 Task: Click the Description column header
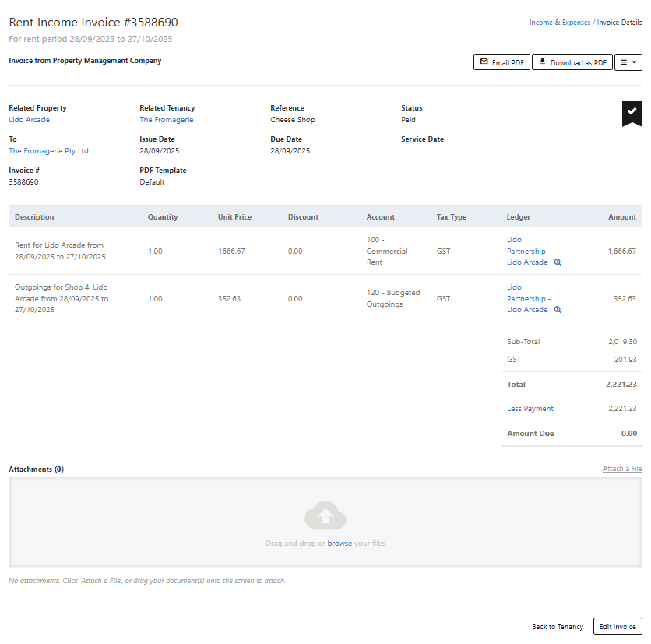(x=34, y=217)
